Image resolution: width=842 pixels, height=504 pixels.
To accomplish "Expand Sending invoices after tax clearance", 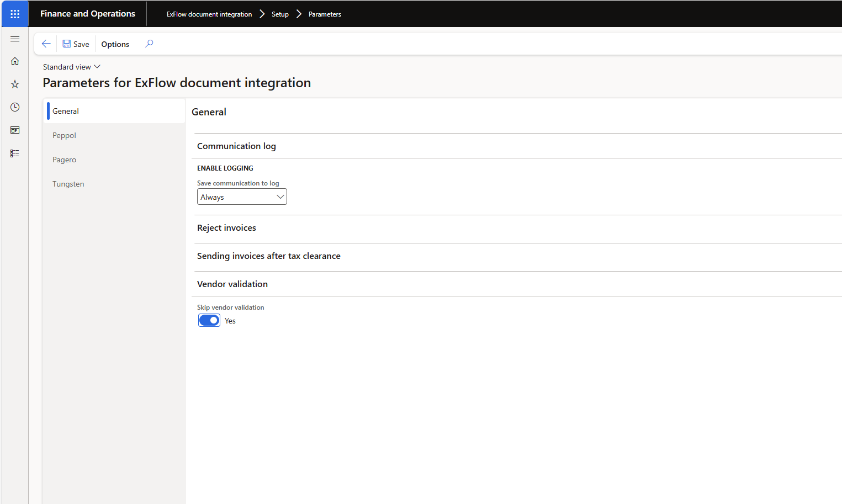I will click(268, 256).
